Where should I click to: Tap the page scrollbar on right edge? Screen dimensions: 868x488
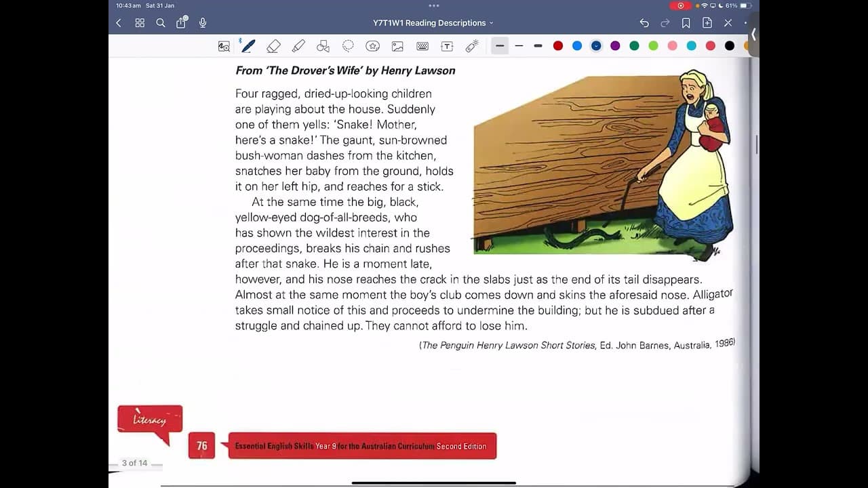[x=757, y=144]
